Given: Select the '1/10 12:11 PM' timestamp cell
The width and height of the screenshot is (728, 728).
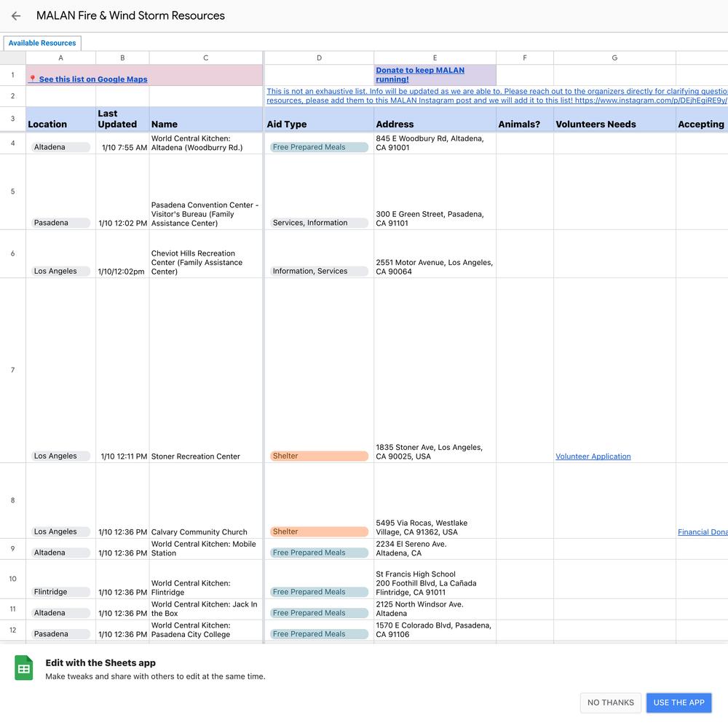Looking at the screenshot, I should (122, 370).
